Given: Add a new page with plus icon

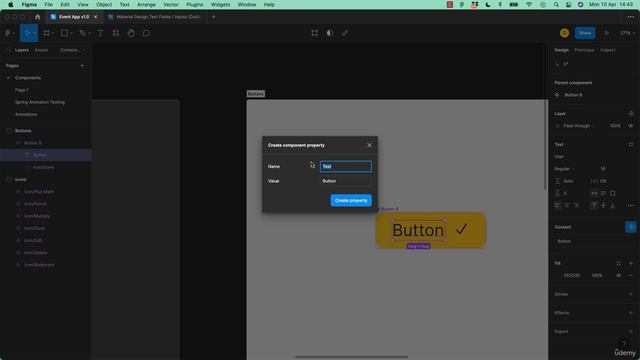Looking at the screenshot, I should (82, 65).
